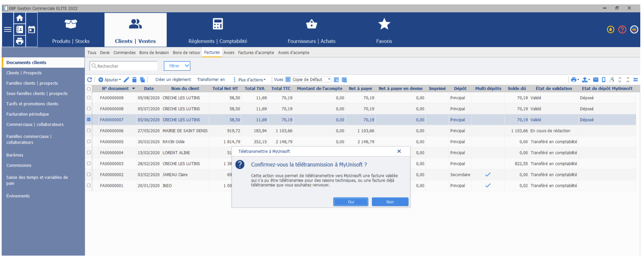Image resolution: width=644 pixels, height=260 pixels.
Task: Switch to the Factures d'acompte tab
Action: click(x=256, y=52)
